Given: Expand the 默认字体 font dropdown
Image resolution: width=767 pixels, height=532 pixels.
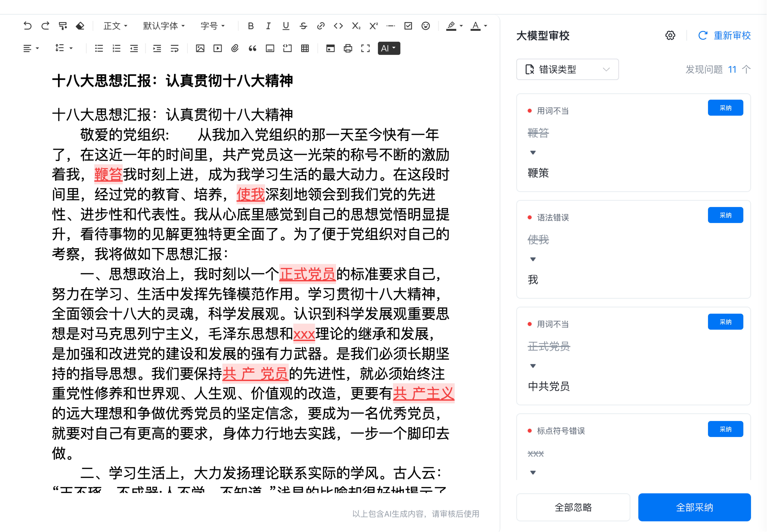Looking at the screenshot, I should coord(164,26).
